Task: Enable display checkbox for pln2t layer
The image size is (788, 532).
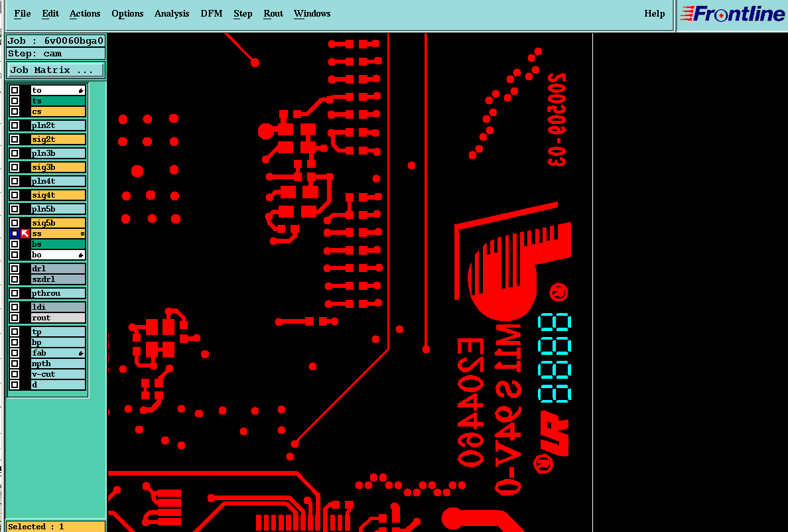Action: pos(15,125)
